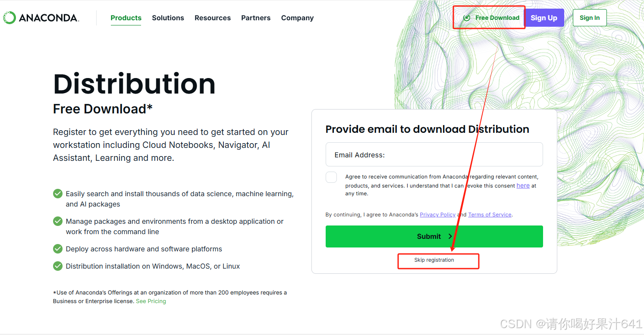Click the '200 employees' license footnote text
This screenshot has width=644, height=335.
pyautogui.click(x=170, y=297)
